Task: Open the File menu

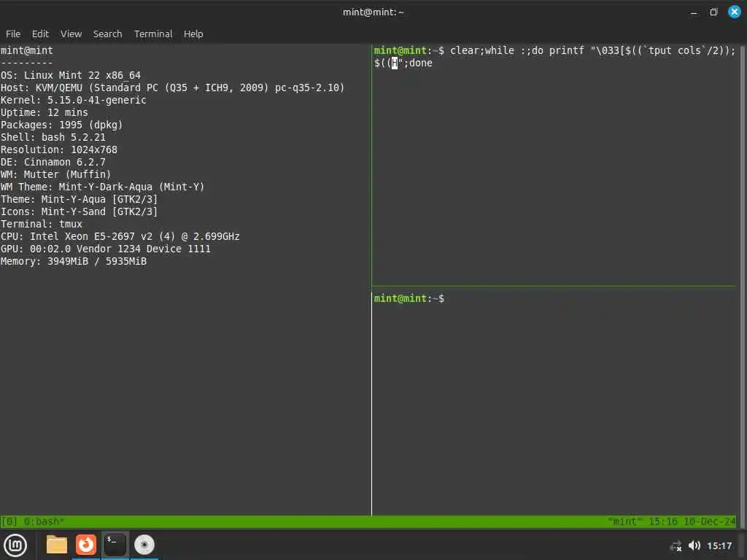Action: (x=13, y=34)
